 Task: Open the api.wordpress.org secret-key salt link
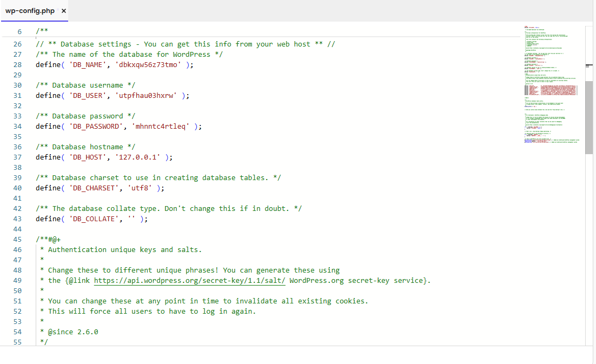pos(189,280)
